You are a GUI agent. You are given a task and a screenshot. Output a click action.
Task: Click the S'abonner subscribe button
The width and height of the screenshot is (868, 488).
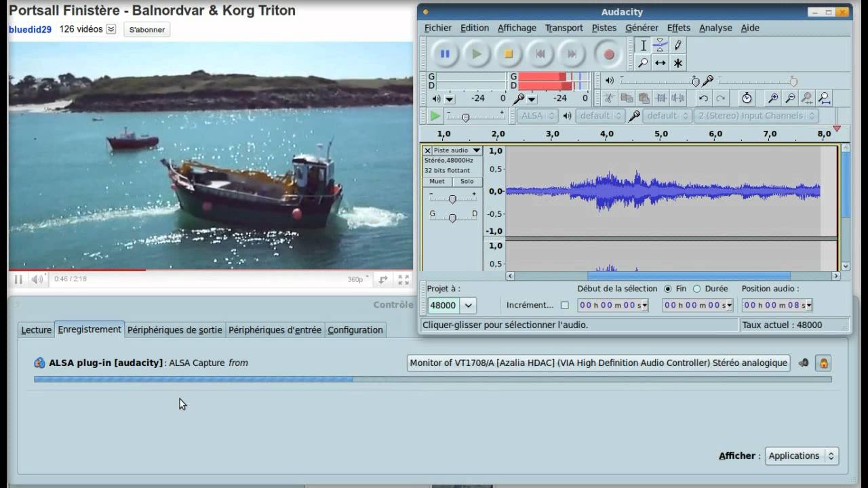(x=146, y=30)
